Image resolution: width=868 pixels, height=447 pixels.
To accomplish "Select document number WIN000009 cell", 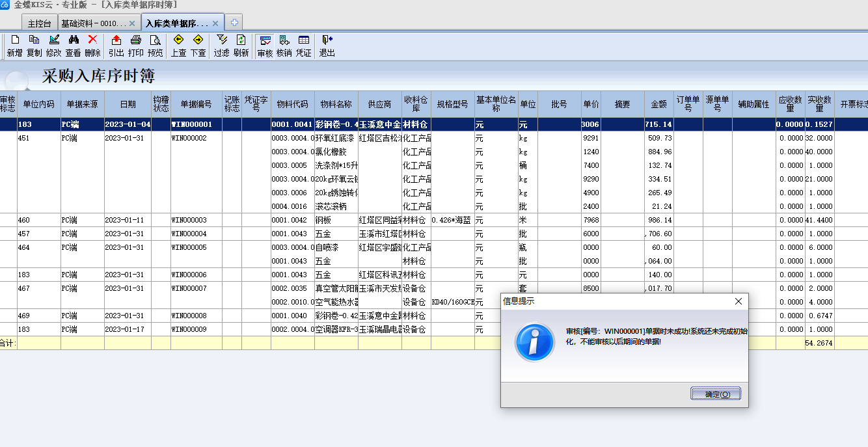I will 197,329.
